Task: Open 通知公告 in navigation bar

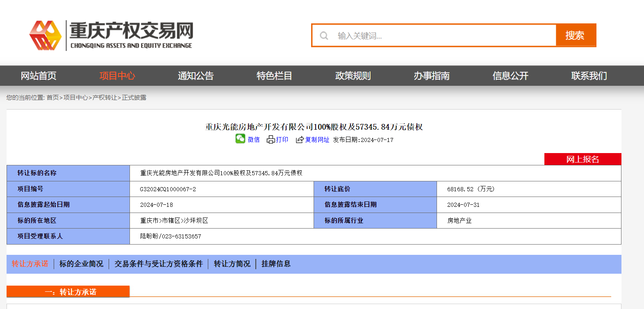Action: (x=196, y=76)
